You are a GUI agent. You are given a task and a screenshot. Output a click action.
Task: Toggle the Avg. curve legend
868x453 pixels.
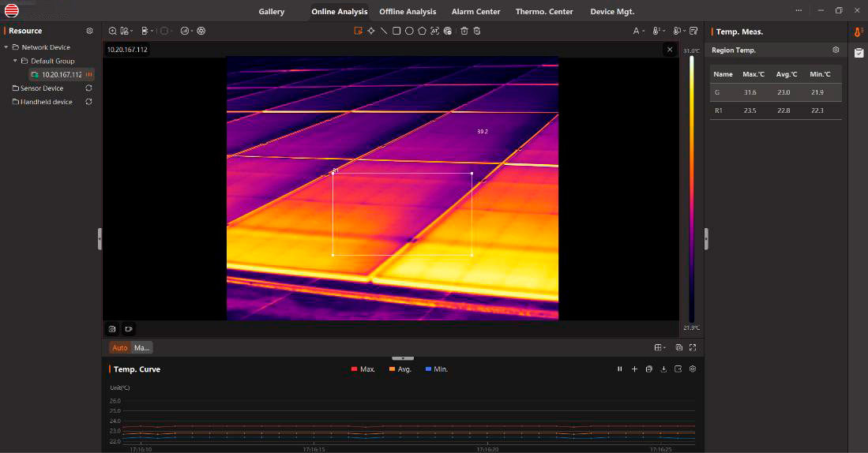tap(400, 369)
